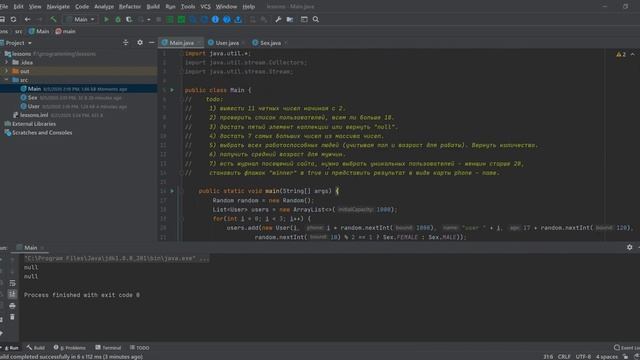The height and width of the screenshot is (360, 640).
Task: Hide the Project panel with minus icon
Action: tap(151, 42)
